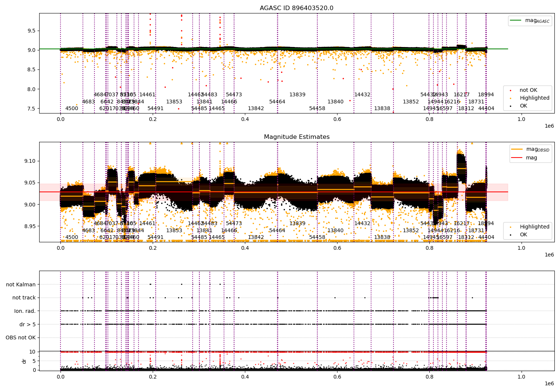This screenshot has height=392, width=560.
Task: Click the 'not track' axis label
Action: click(24, 298)
